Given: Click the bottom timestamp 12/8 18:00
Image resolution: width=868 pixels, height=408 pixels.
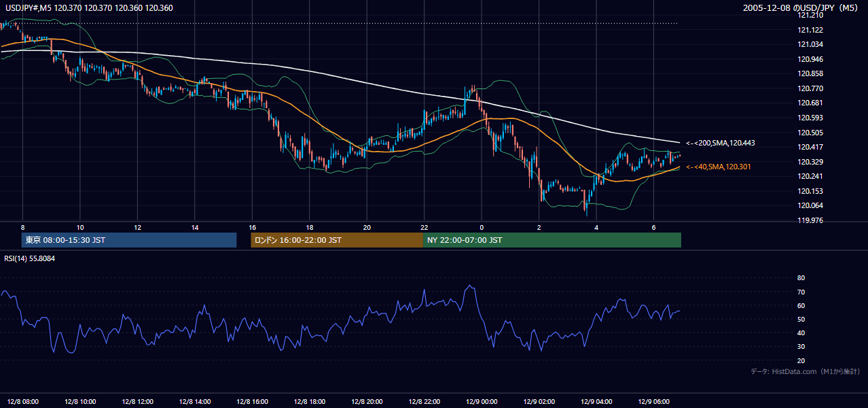Looking at the screenshot, I should tap(310, 401).
